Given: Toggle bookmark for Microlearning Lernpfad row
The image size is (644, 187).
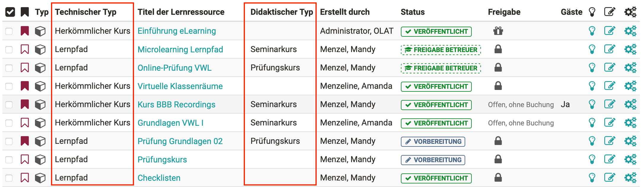Looking at the screenshot, I should [x=25, y=49].
